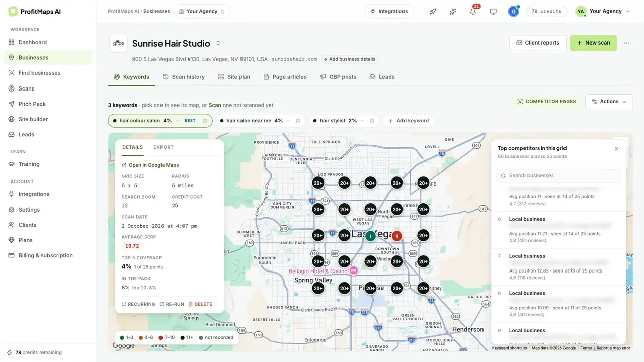Viewport: 644px width, 362px height.
Task: Expand the Sunrise Hair Studio business switcher
Action: pyautogui.click(x=218, y=43)
